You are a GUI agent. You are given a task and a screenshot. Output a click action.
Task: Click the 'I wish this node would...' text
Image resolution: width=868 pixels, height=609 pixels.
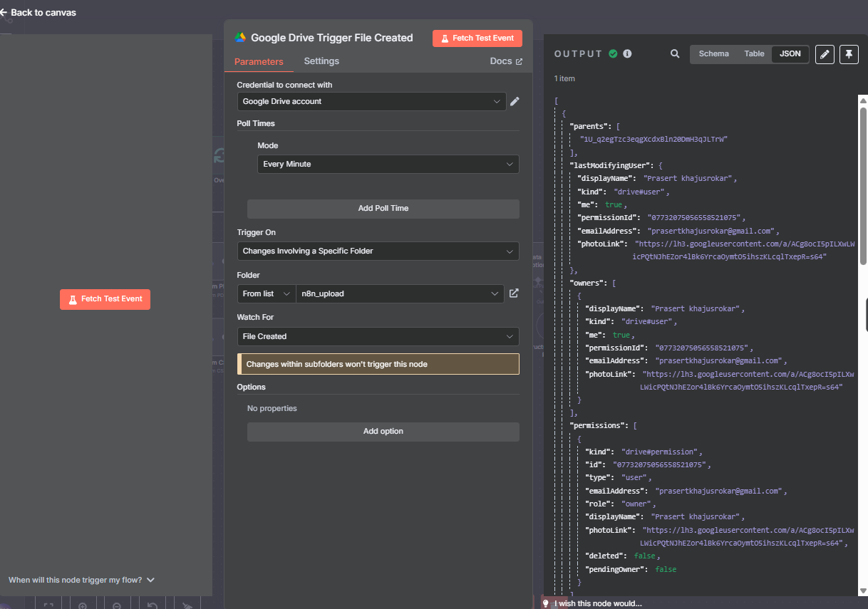point(598,604)
